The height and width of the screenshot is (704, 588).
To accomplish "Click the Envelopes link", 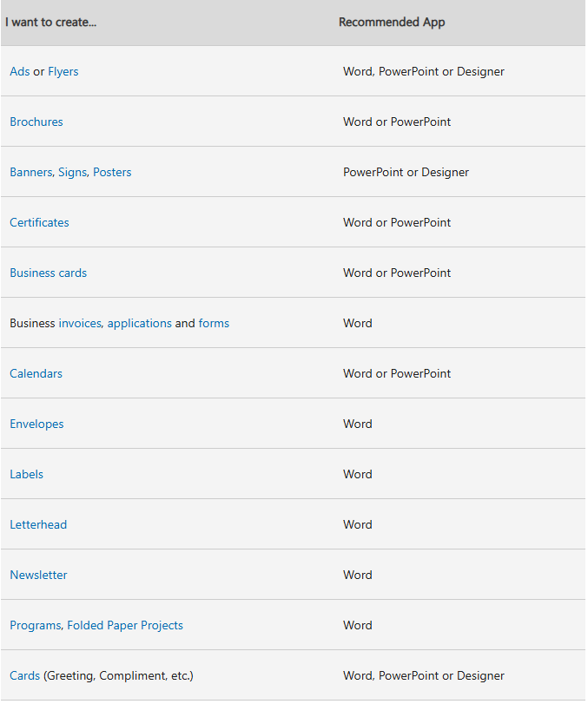I will (x=36, y=424).
